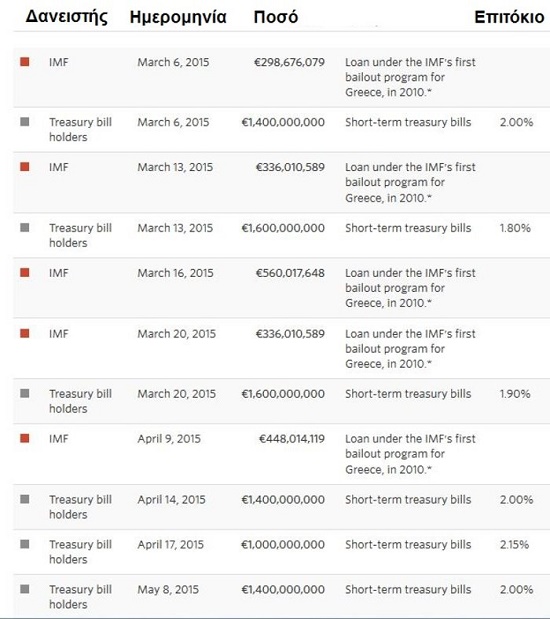The image size is (550, 619).
Task: Click the 1.80% interest rate value
Action: click(515, 228)
